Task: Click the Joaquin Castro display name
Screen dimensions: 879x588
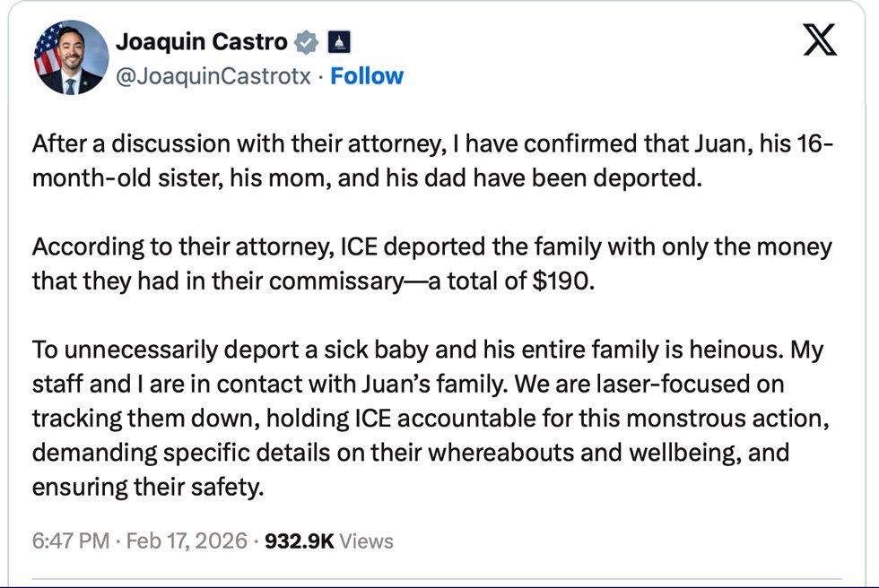Action: [x=202, y=41]
